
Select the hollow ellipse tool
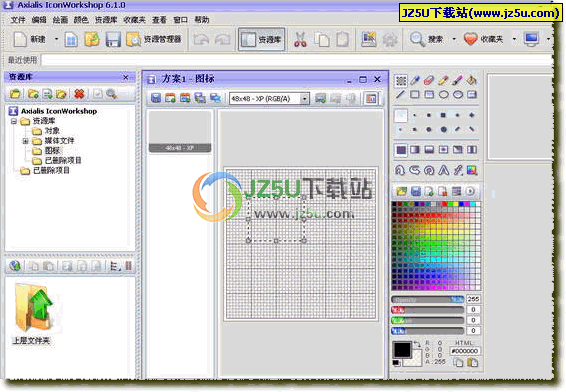[443, 95]
